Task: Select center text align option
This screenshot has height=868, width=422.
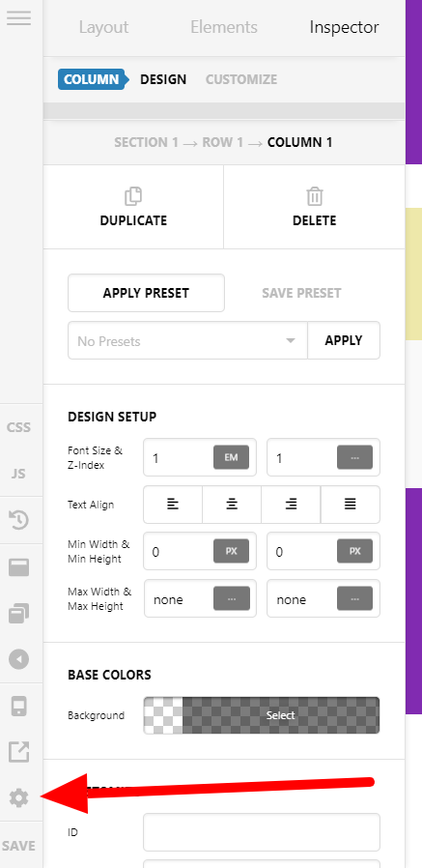Action: [x=232, y=505]
